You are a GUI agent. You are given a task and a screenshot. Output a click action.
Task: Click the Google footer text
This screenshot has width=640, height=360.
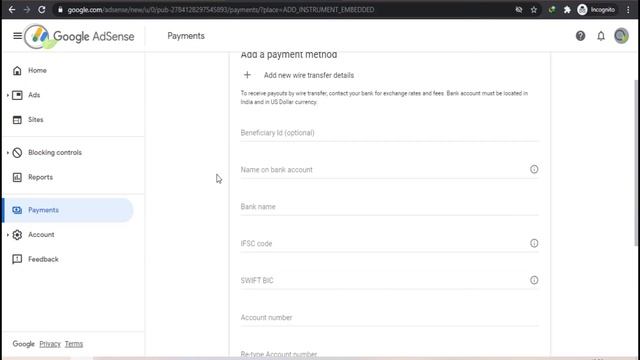(23, 344)
